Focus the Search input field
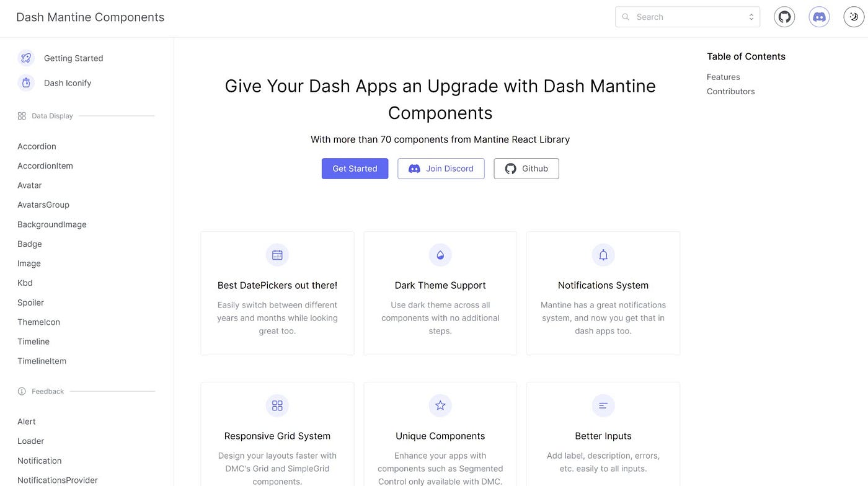This screenshot has width=868, height=486. click(x=688, y=17)
